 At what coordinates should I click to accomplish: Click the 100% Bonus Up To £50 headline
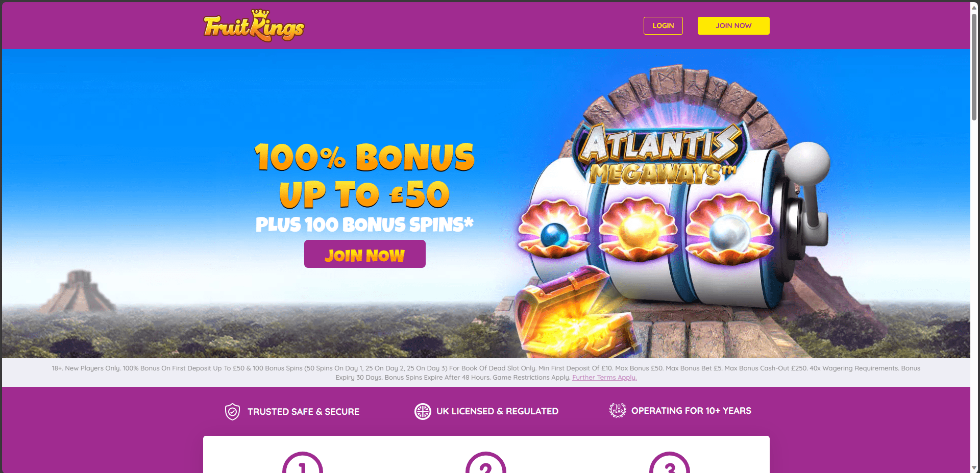click(364, 176)
